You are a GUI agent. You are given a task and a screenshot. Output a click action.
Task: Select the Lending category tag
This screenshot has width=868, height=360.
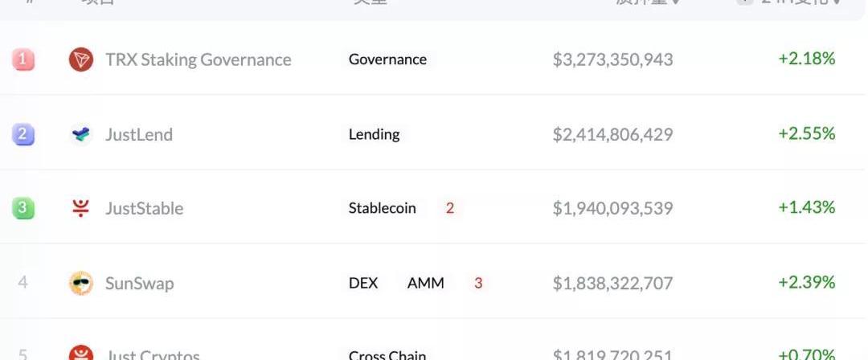374,134
